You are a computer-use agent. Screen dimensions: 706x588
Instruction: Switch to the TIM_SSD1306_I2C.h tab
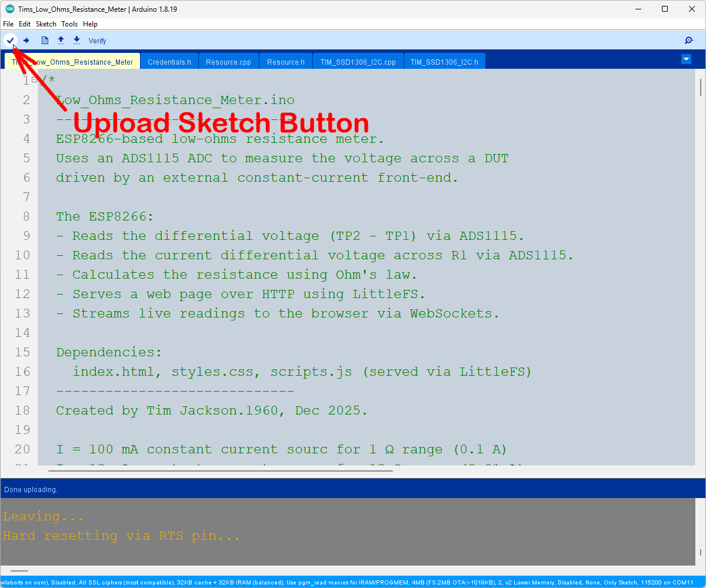tap(444, 62)
